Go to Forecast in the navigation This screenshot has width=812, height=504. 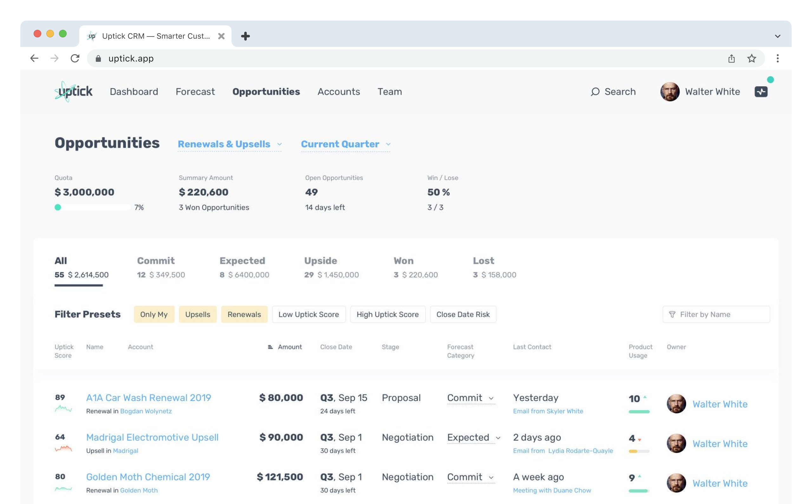[x=195, y=92]
